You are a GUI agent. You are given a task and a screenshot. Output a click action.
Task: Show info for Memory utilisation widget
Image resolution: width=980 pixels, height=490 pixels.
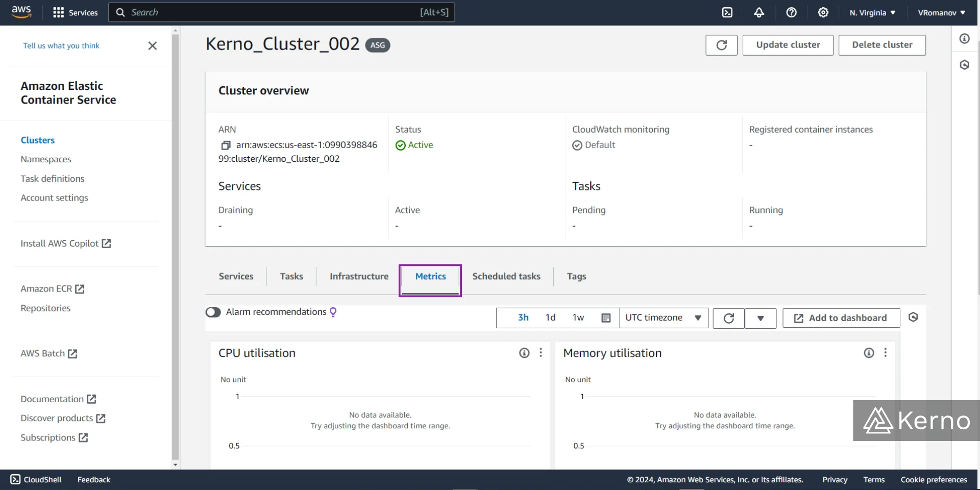pyautogui.click(x=869, y=353)
